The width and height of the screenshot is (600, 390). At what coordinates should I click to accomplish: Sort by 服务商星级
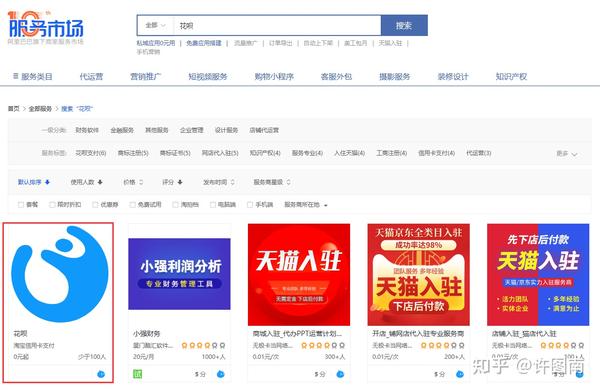272,182
